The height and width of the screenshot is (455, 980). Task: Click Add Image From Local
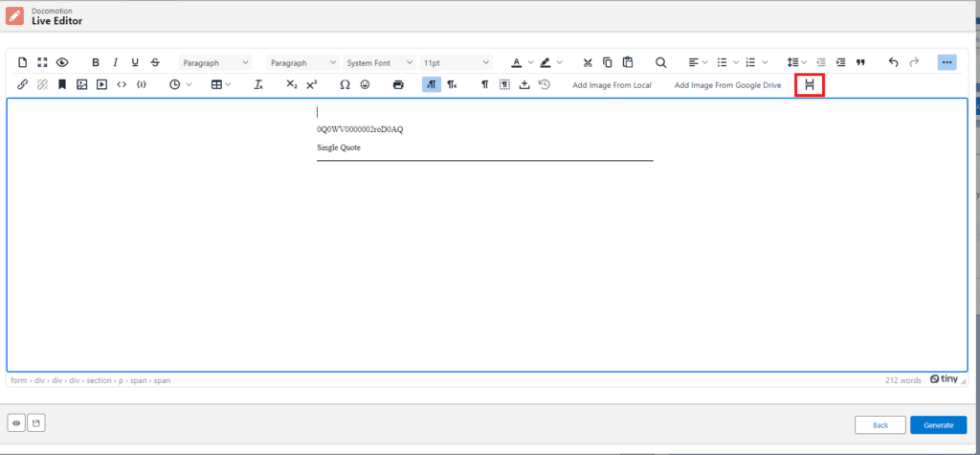pyautogui.click(x=612, y=85)
